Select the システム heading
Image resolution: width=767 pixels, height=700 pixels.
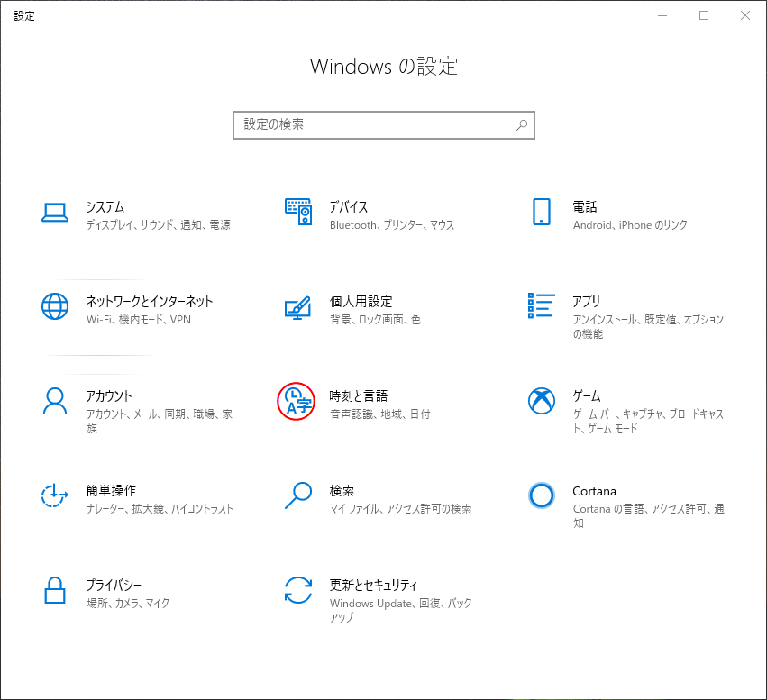click(x=105, y=207)
